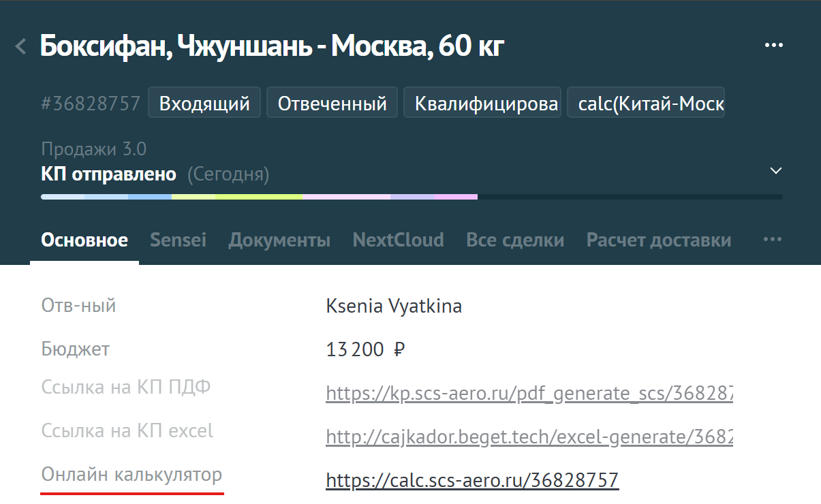The image size is (821, 504).
Task: Open the КП отправлено stage selector
Action: [x=109, y=174]
